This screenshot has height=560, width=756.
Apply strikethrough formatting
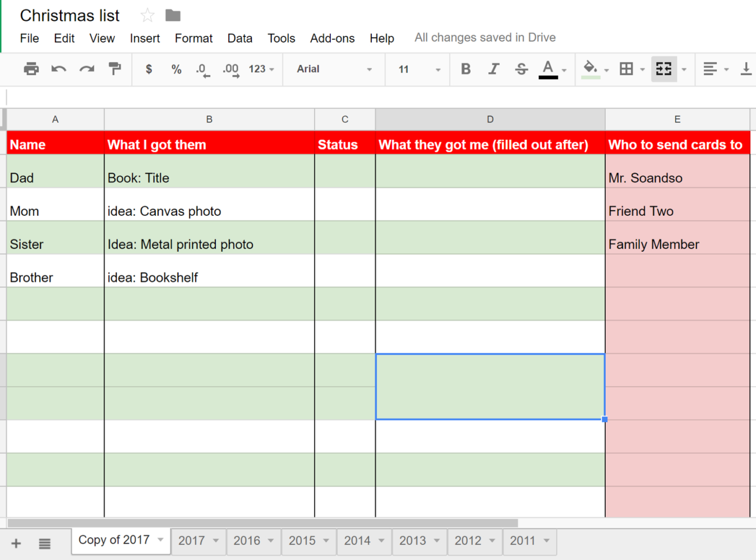521,69
